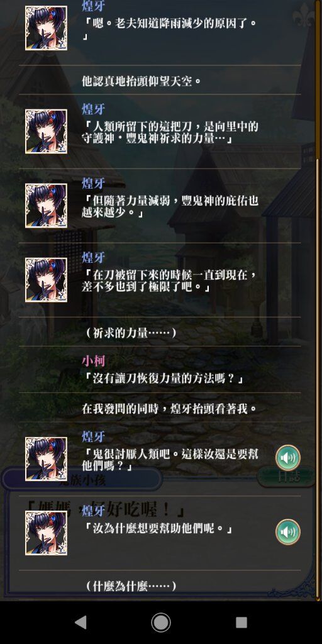The image size is (322, 644).
Task: Click 煌牙 portrait beside 人類所留下的這把刀 line
Action: pyautogui.click(x=46, y=131)
